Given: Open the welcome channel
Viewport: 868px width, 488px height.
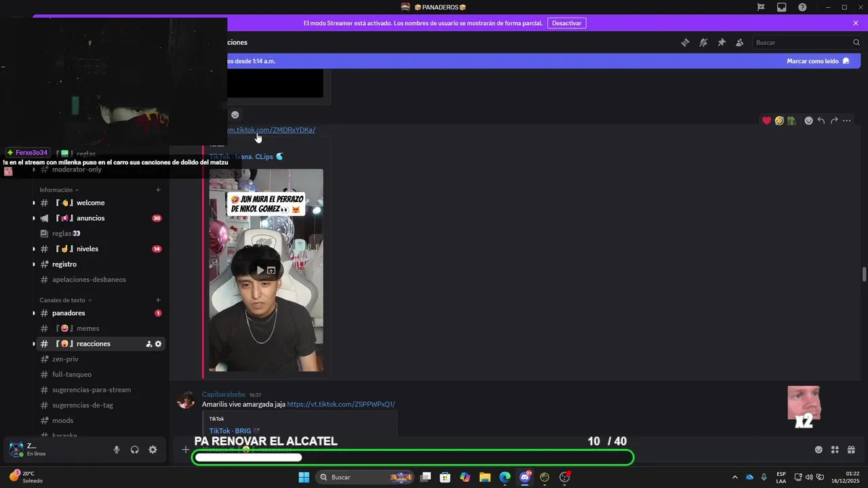Looking at the screenshot, I should pos(100,203).
